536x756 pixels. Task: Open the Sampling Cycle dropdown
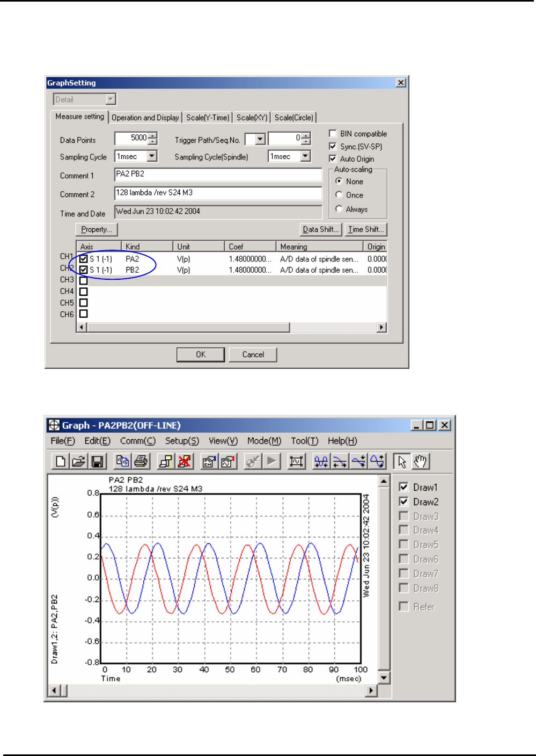[x=152, y=156]
